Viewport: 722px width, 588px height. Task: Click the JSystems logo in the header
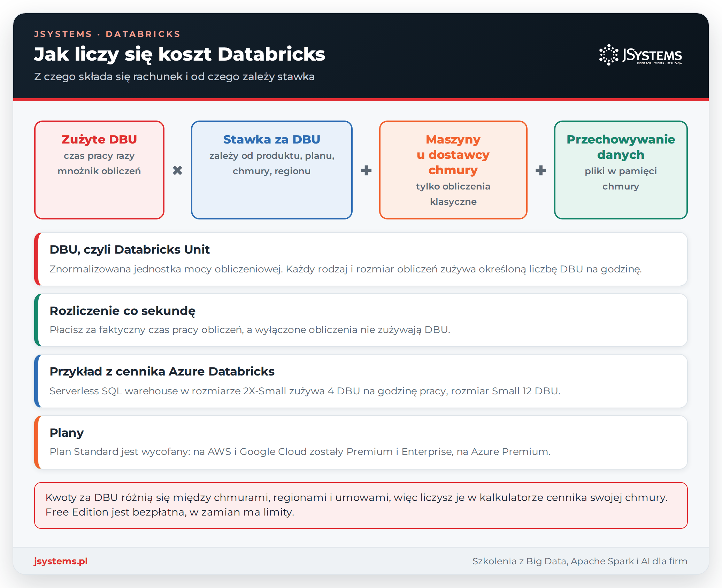coord(640,55)
